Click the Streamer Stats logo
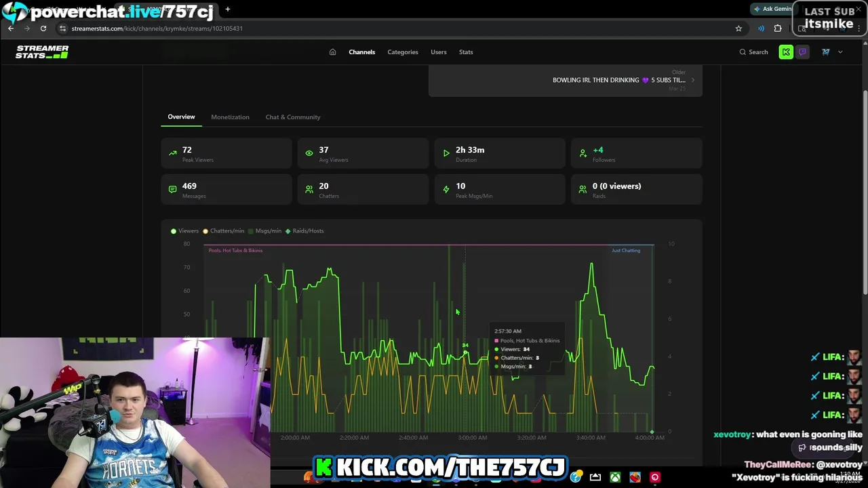This screenshot has width=868, height=488. tap(42, 52)
